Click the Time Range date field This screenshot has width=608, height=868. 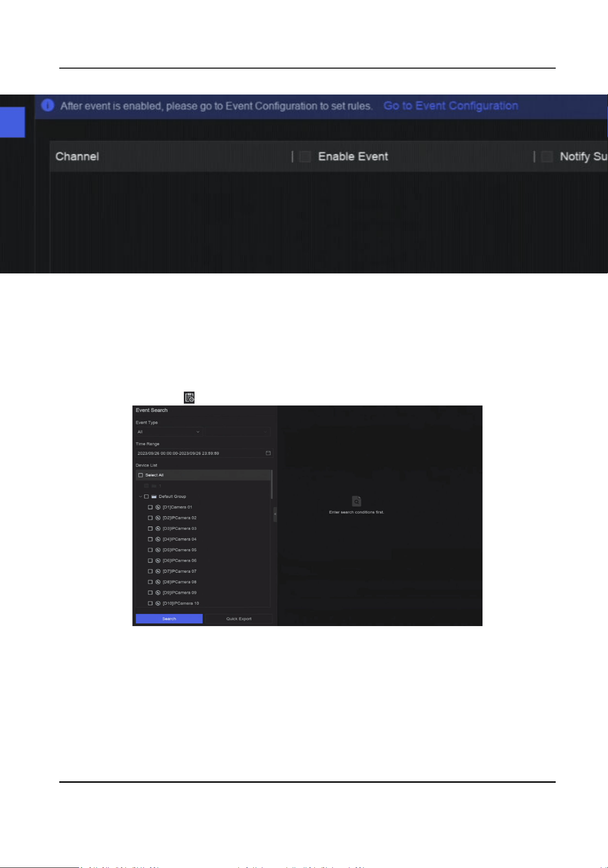click(204, 453)
